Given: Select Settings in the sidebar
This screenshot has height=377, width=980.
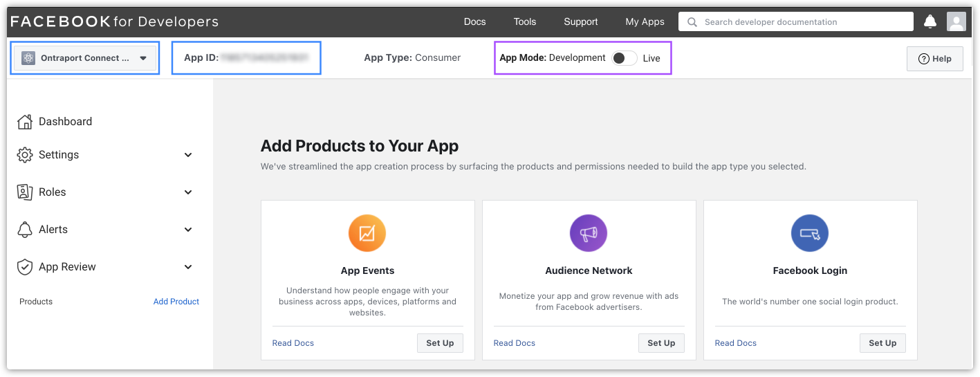Looking at the screenshot, I should (59, 155).
